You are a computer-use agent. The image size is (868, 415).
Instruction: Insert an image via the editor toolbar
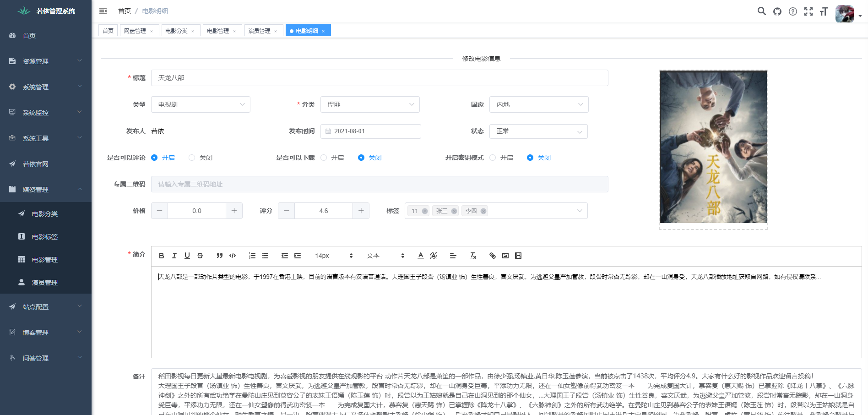[x=505, y=256]
